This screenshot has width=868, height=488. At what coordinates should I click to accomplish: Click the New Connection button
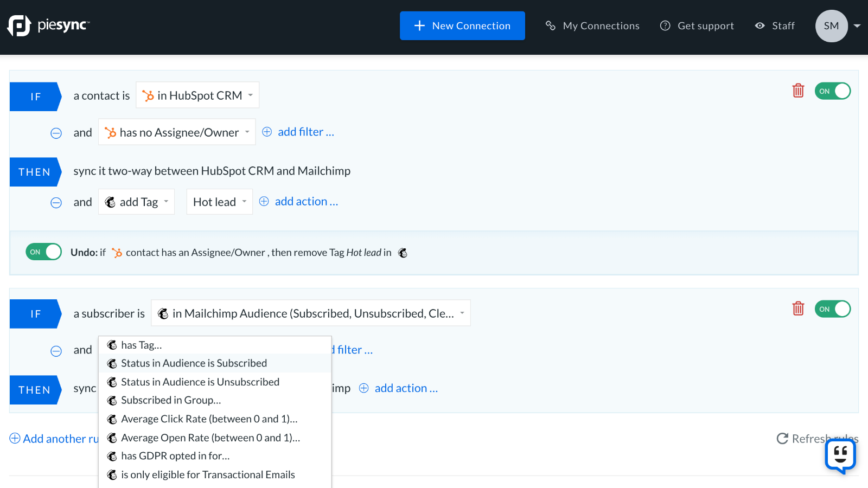point(462,25)
